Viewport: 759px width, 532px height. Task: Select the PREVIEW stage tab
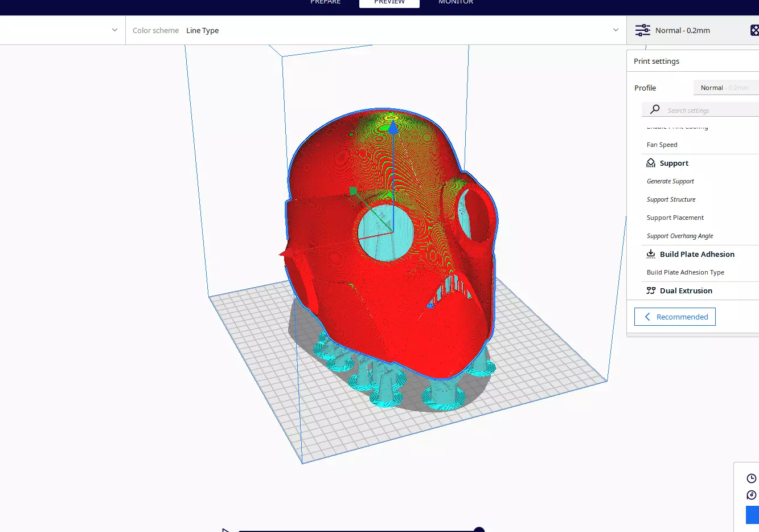tap(389, 2)
